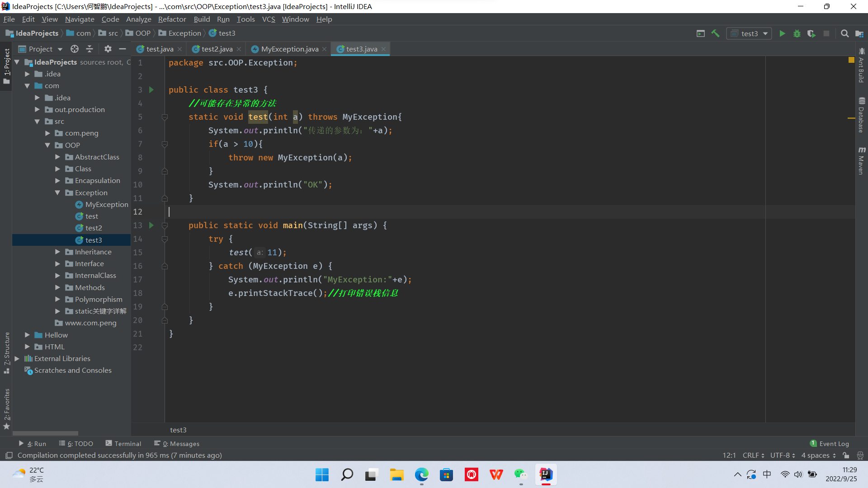Open the Terminal tool window
The height and width of the screenshot is (488, 868).
123,444
